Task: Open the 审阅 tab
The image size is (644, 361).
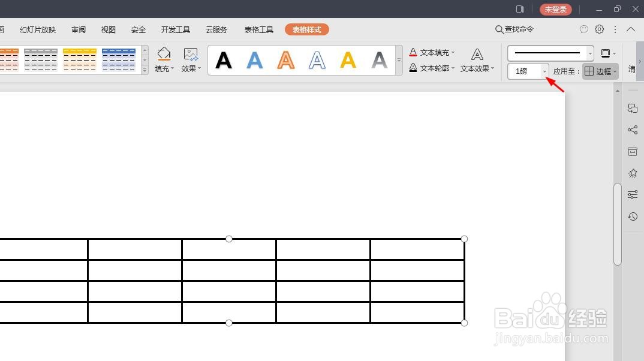Action: point(79,29)
